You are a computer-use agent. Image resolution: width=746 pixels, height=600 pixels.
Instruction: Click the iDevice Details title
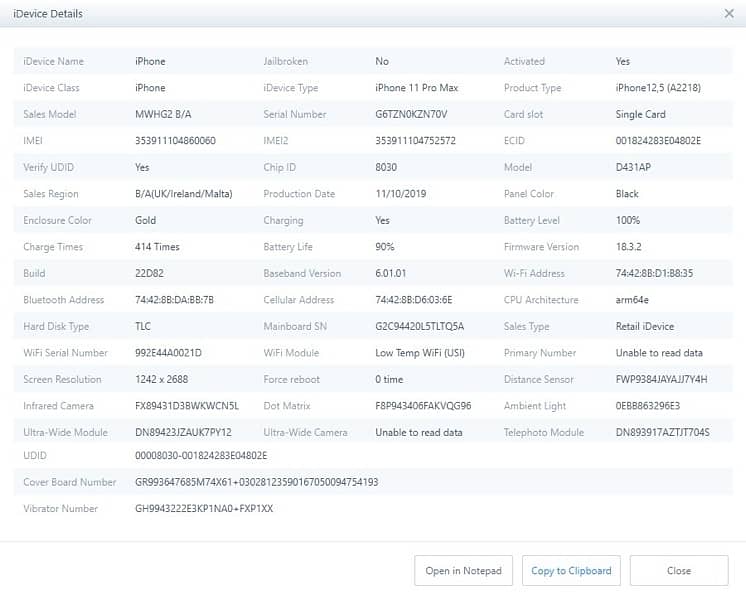48,14
